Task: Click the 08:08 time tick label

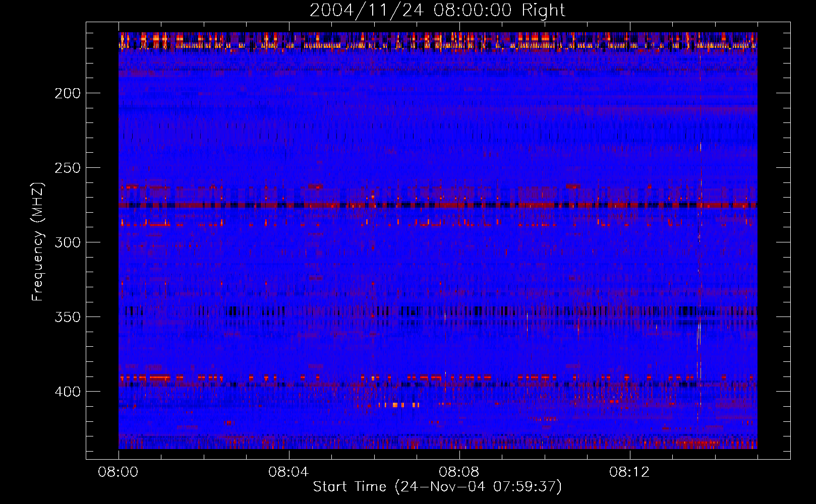Action: [459, 472]
